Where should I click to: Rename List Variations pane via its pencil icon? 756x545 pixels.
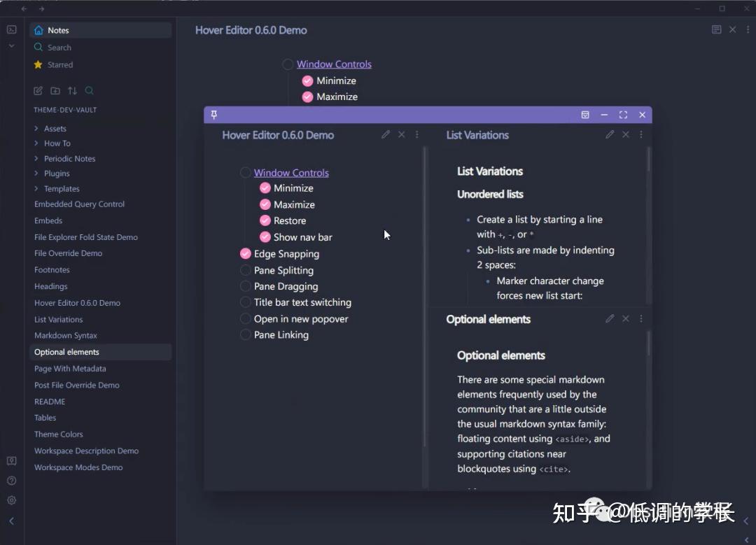tap(610, 134)
